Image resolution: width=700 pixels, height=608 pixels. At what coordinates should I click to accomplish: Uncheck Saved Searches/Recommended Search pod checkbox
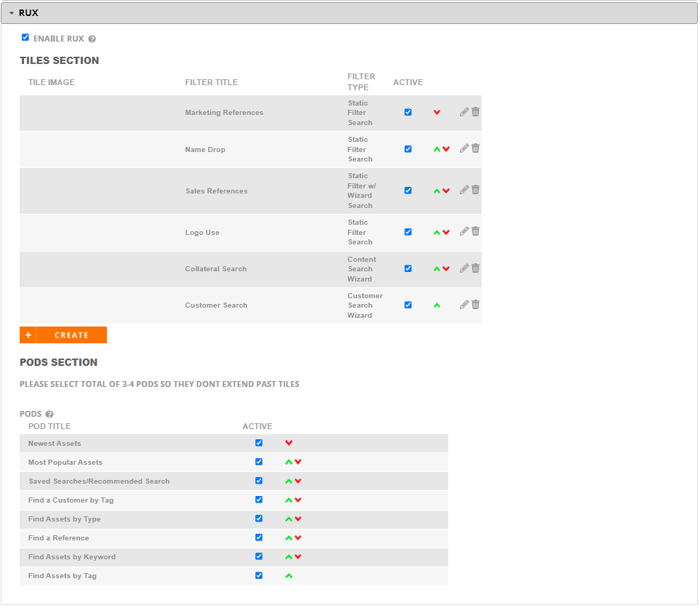[x=259, y=481]
